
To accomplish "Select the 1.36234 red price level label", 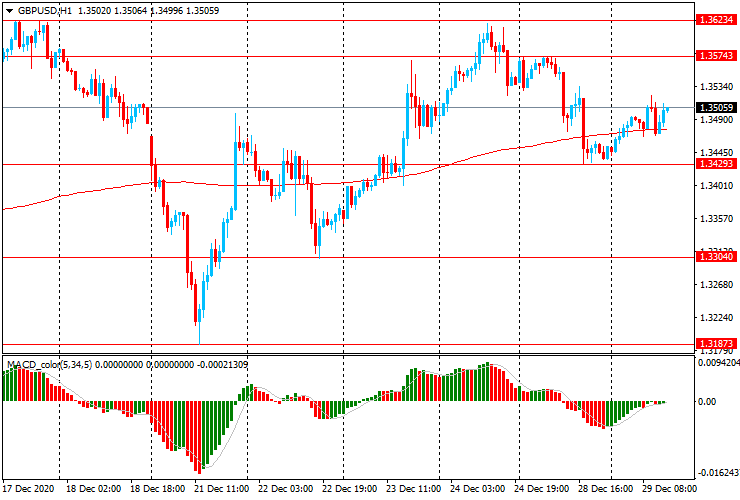I will point(716,20).
